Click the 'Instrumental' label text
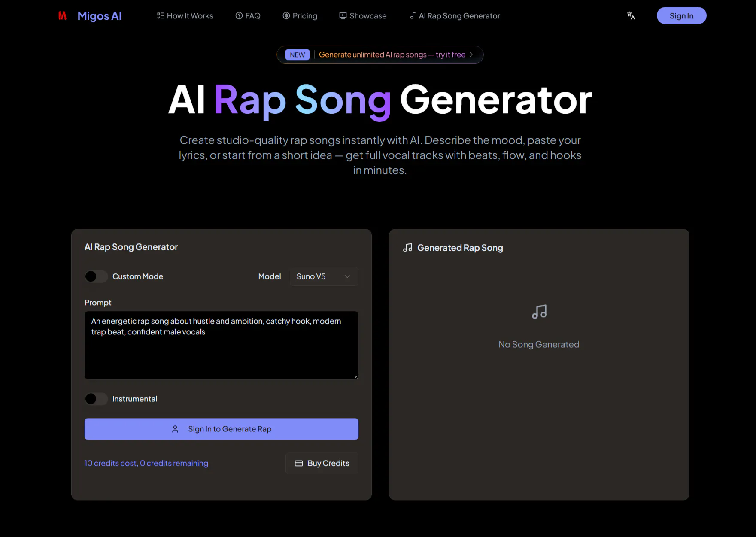The height and width of the screenshot is (537, 756). pos(135,399)
